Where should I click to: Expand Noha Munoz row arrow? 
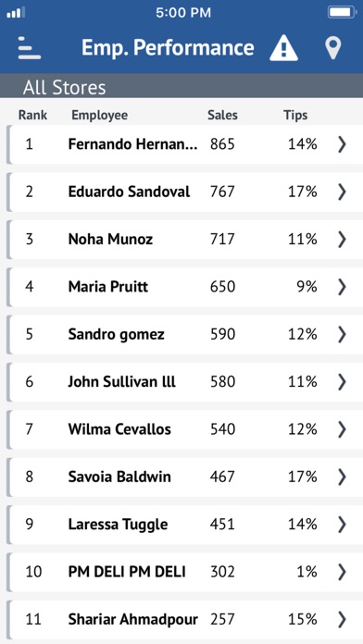tap(342, 240)
